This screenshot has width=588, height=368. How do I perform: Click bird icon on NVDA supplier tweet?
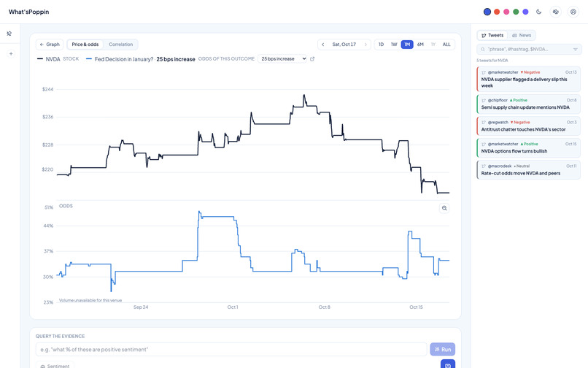pyautogui.click(x=484, y=72)
